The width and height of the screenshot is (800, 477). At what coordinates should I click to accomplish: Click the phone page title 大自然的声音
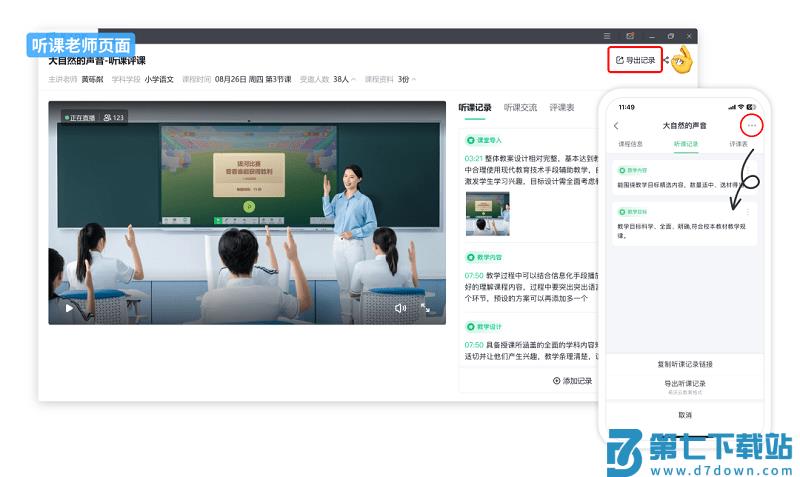pos(685,125)
